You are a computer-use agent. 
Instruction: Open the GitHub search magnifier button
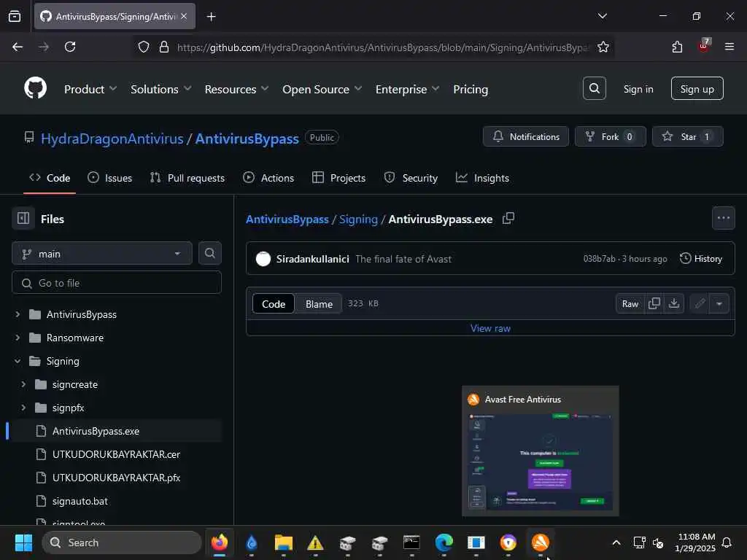(x=594, y=88)
